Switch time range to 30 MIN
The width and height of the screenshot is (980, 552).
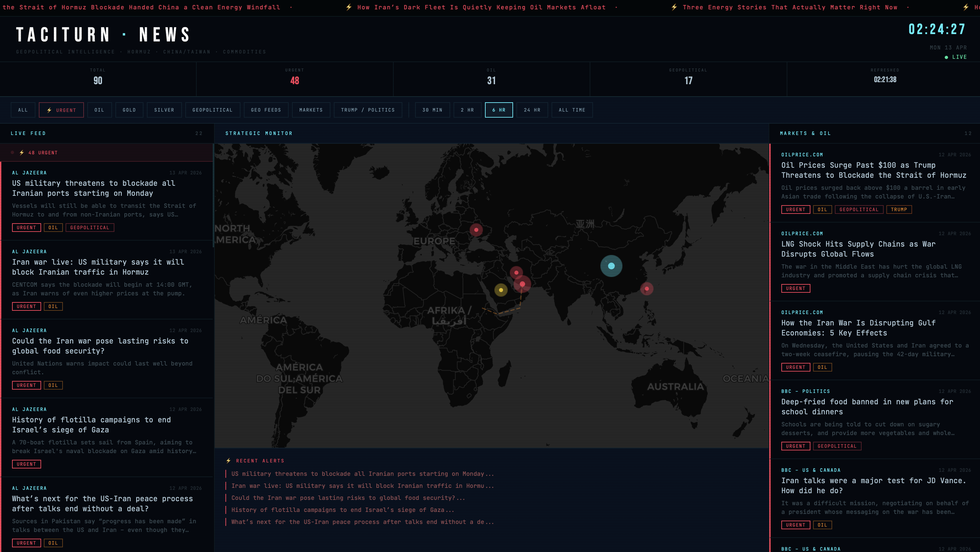click(x=432, y=110)
